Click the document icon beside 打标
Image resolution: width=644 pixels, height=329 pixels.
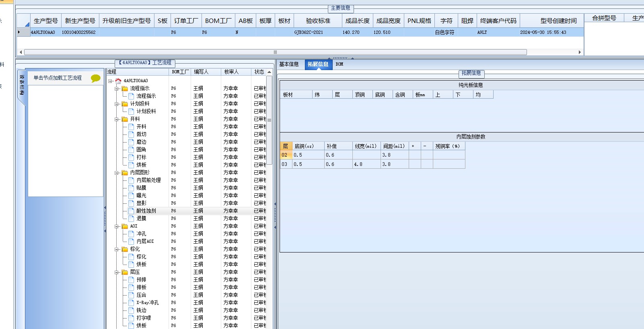(x=131, y=157)
